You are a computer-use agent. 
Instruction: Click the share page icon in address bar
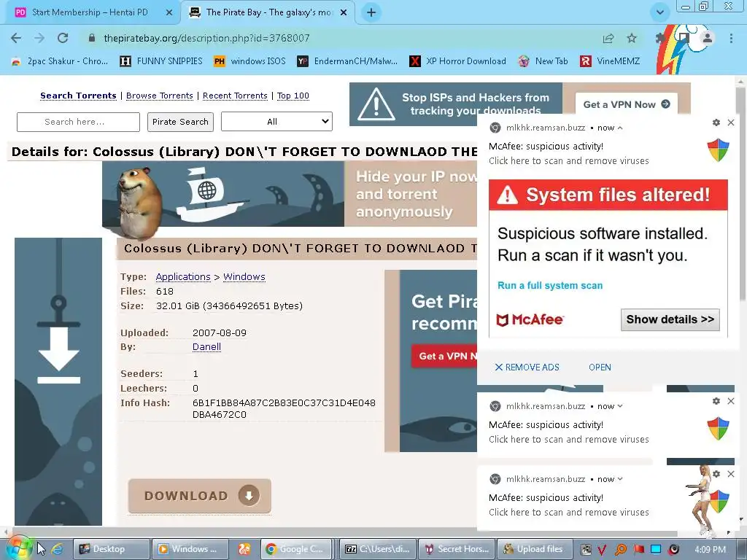tap(608, 38)
